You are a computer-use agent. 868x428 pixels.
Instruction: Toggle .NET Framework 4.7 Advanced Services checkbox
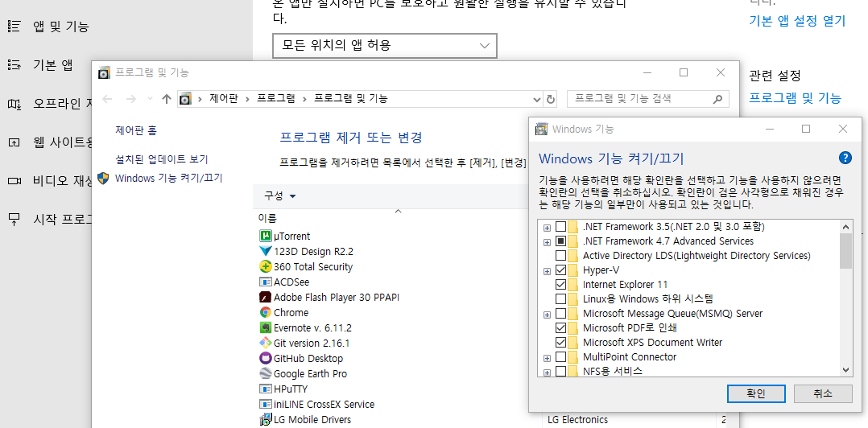point(560,241)
